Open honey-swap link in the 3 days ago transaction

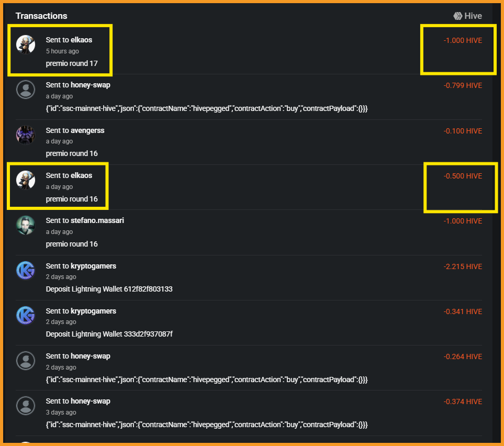[x=91, y=401]
